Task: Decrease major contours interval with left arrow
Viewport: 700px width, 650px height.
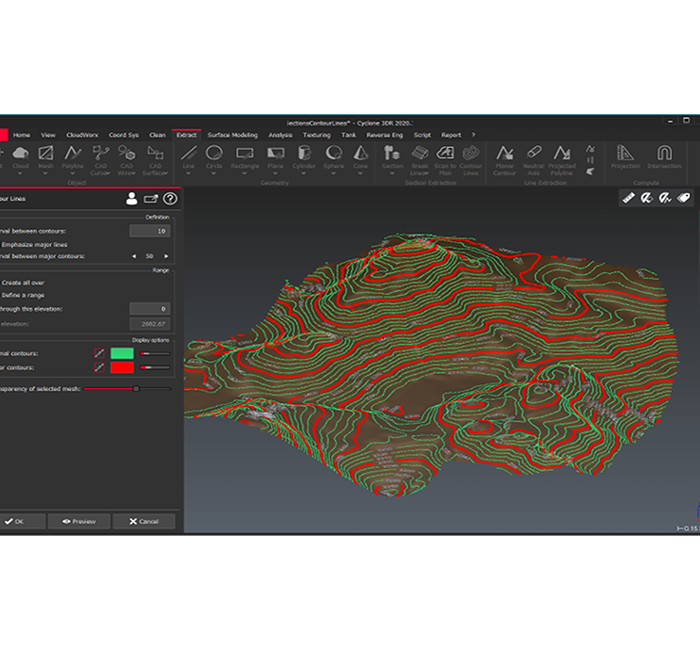Action: [134, 257]
